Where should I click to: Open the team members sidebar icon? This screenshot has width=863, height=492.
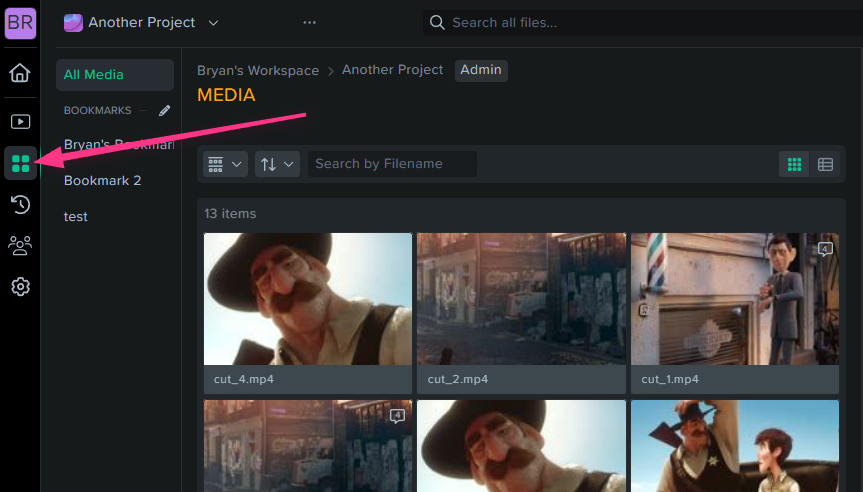[20, 245]
